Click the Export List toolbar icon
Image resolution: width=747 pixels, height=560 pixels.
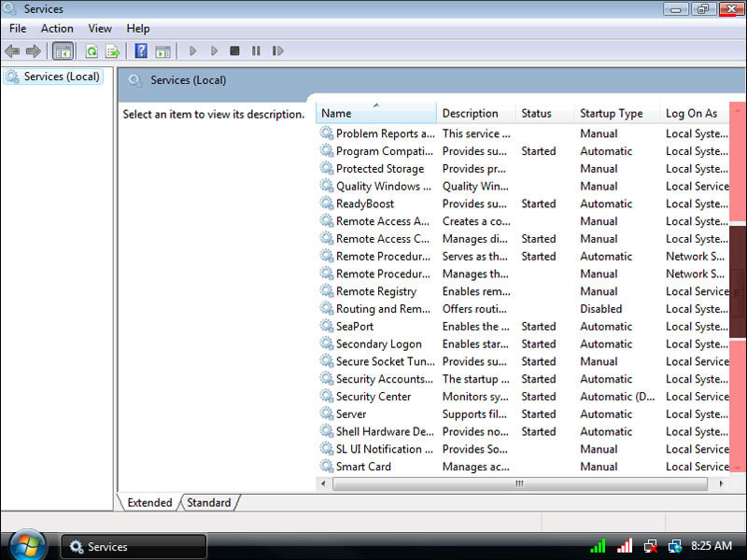(x=113, y=51)
